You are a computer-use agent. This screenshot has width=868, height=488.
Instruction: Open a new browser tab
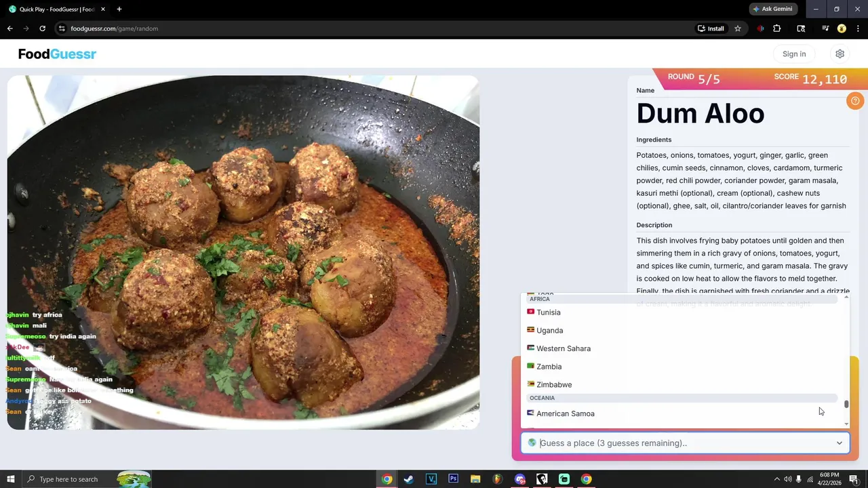tap(119, 9)
